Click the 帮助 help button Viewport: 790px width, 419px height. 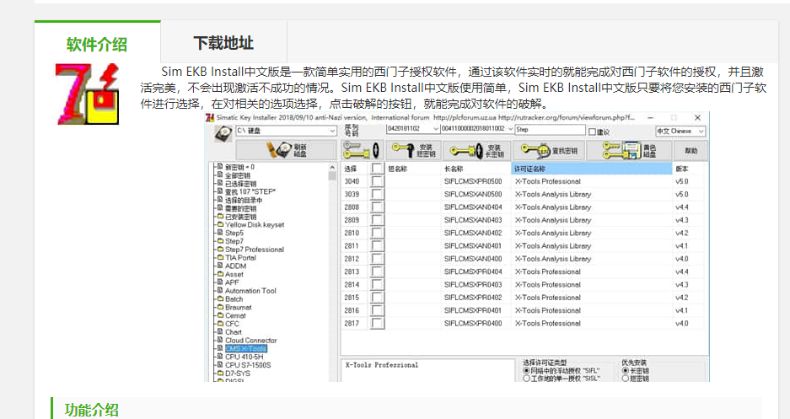coord(691,150)
